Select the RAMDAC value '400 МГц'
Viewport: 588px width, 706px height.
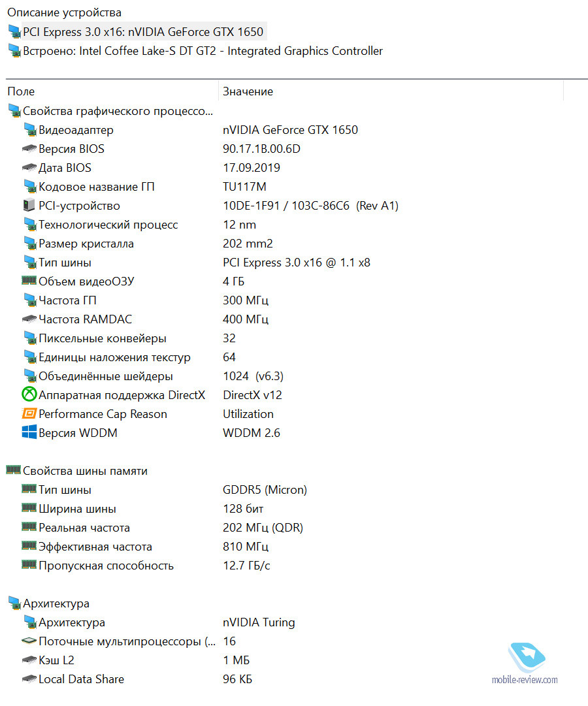[246, 319]
